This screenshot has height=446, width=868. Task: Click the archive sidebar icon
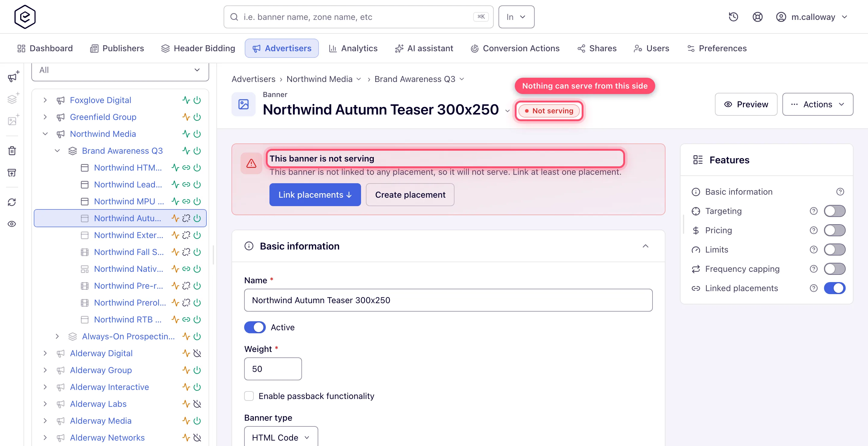12,172
